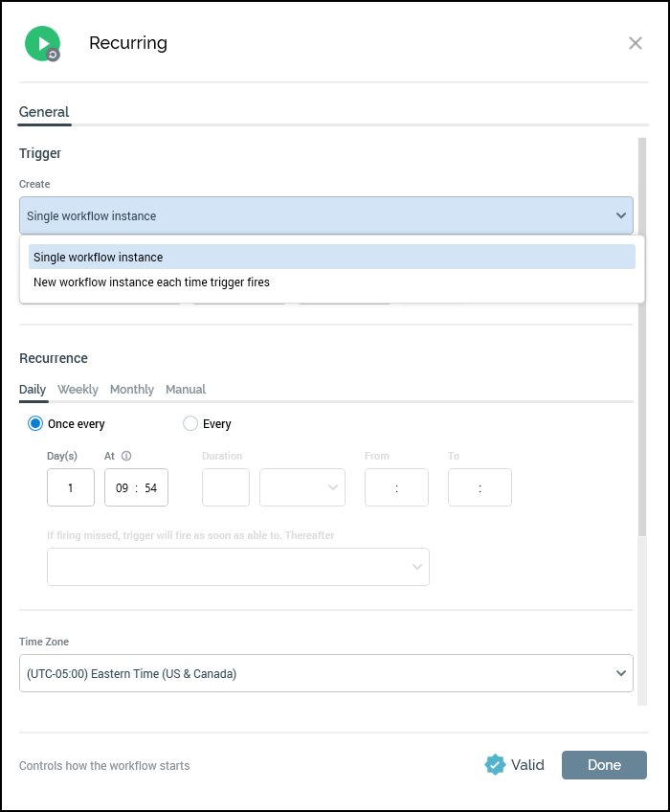The image size is (670, 812).
Task: Select the Daily recurrence tab
Action: [x=33, y=389]
